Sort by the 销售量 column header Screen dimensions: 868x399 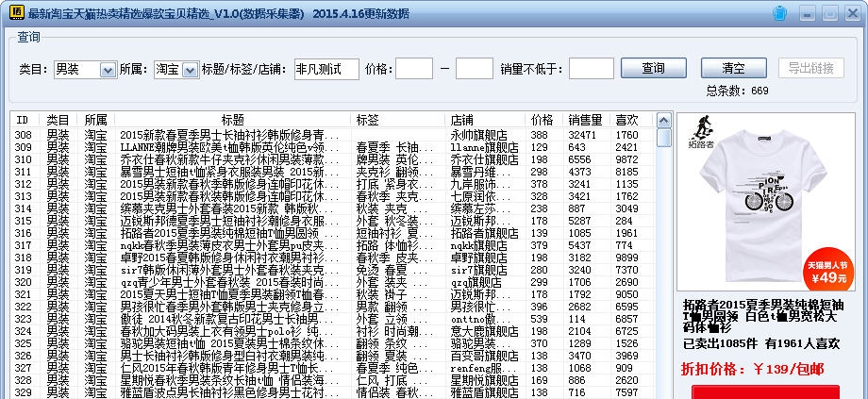(586, 120)
